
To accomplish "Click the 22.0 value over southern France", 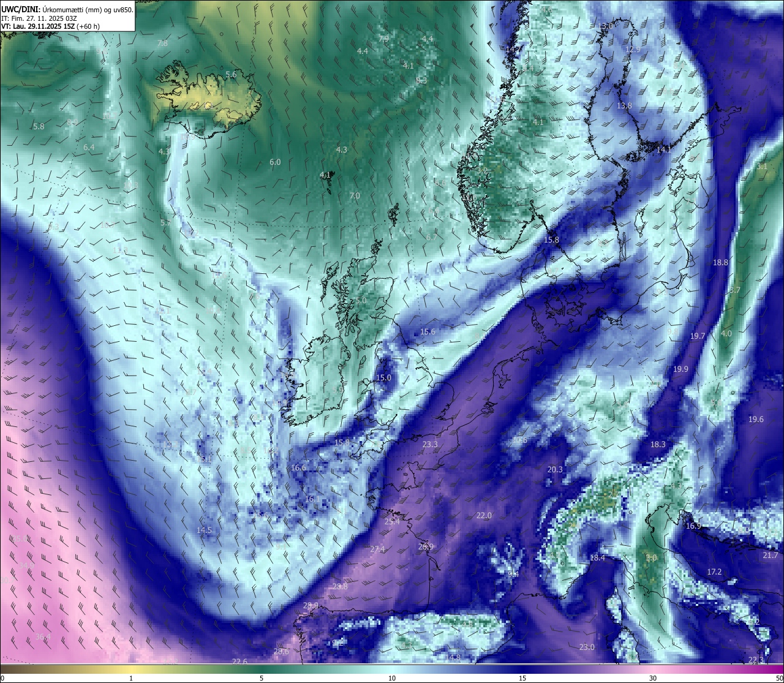I will pos(484,516).
